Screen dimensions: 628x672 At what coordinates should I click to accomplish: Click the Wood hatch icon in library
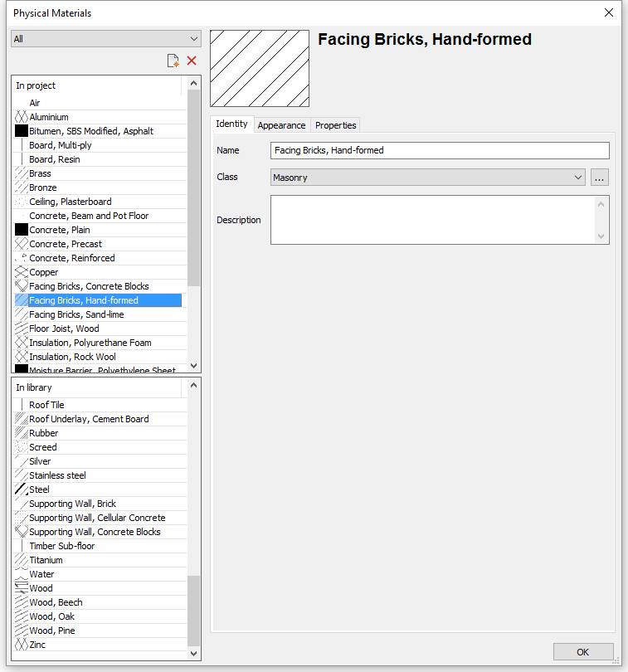(x=22, y=588)
